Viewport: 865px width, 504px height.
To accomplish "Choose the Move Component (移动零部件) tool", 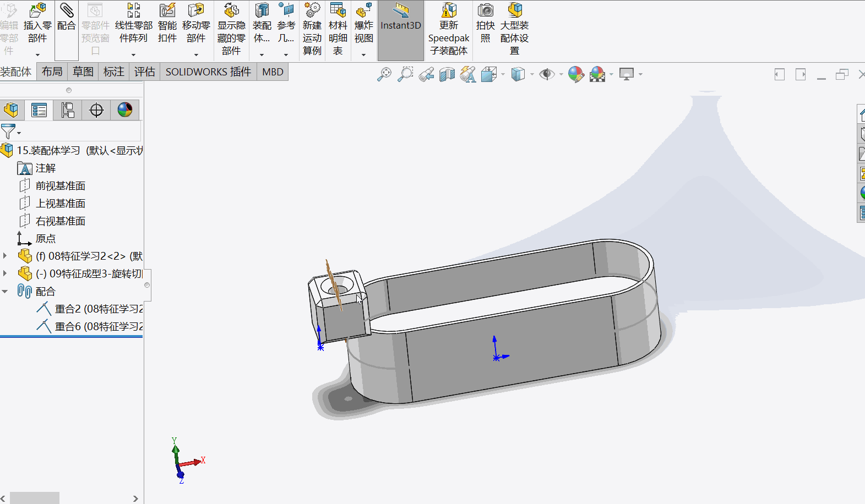I will pos(196,24).
